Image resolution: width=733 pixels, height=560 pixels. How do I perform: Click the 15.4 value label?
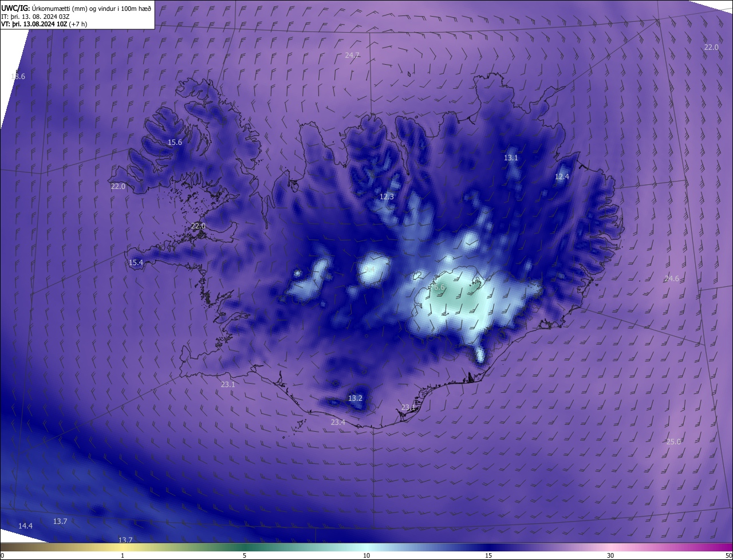coord(136,263)
